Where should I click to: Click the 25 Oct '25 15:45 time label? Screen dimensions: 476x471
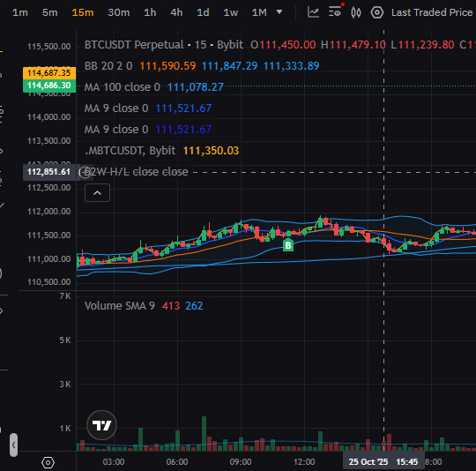click(x=383, y=462)
